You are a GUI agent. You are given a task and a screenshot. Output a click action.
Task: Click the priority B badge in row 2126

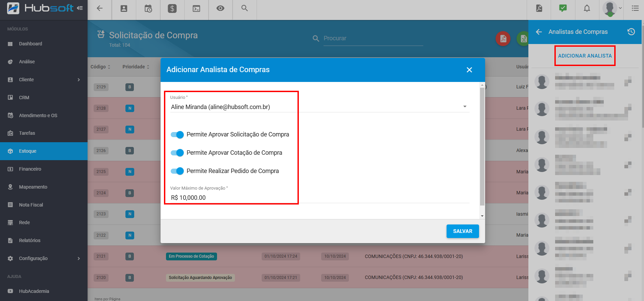[130, 151]
